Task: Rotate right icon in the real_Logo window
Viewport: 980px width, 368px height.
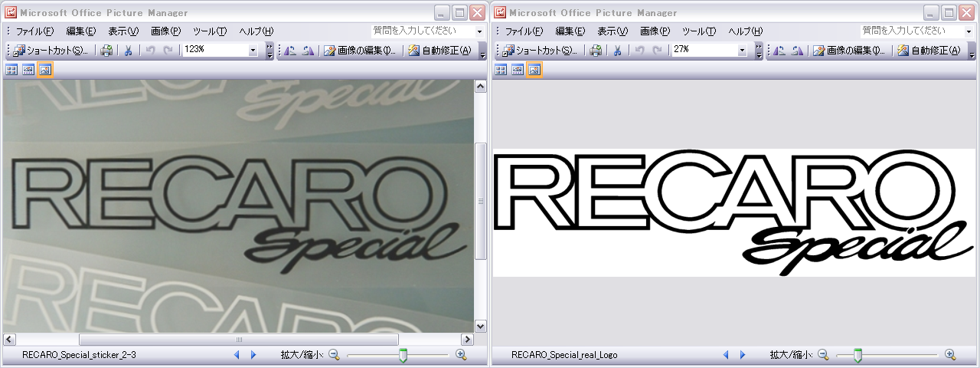Action: click(797, 51)
